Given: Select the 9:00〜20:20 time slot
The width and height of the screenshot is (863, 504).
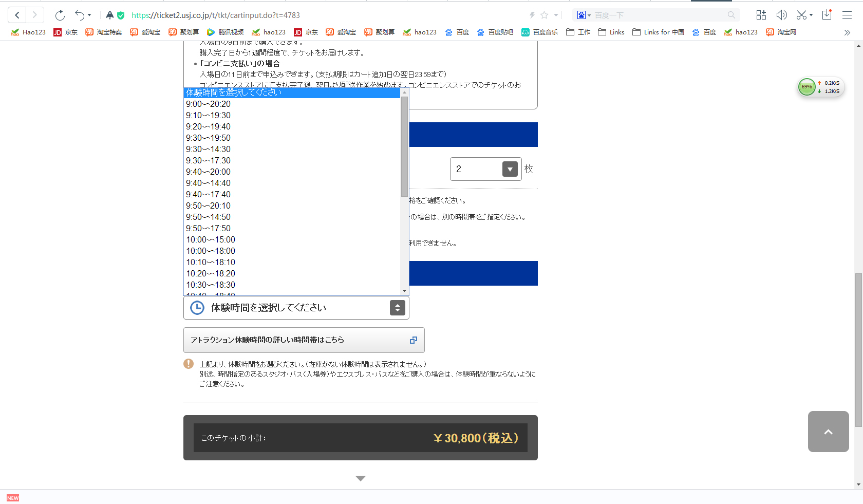Looking at the screenshot, I should point(292,104).
